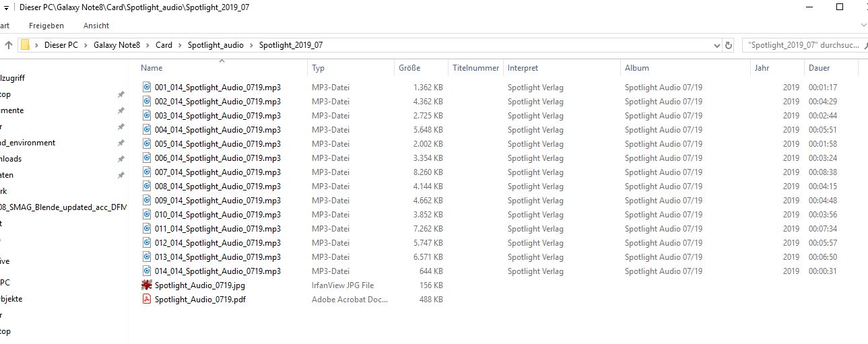This screenshot has height=344, width=868.
Task: Click the MP3 icon of 005_014_Spotlight_Audio_0719.mp3
Action: (147, 144)
